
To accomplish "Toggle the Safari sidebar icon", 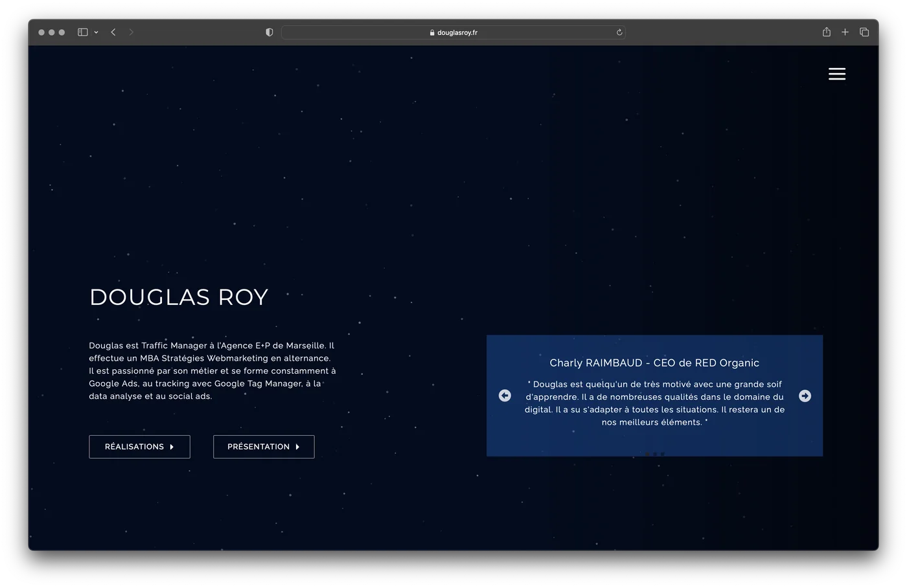I will tap(83, 32).
